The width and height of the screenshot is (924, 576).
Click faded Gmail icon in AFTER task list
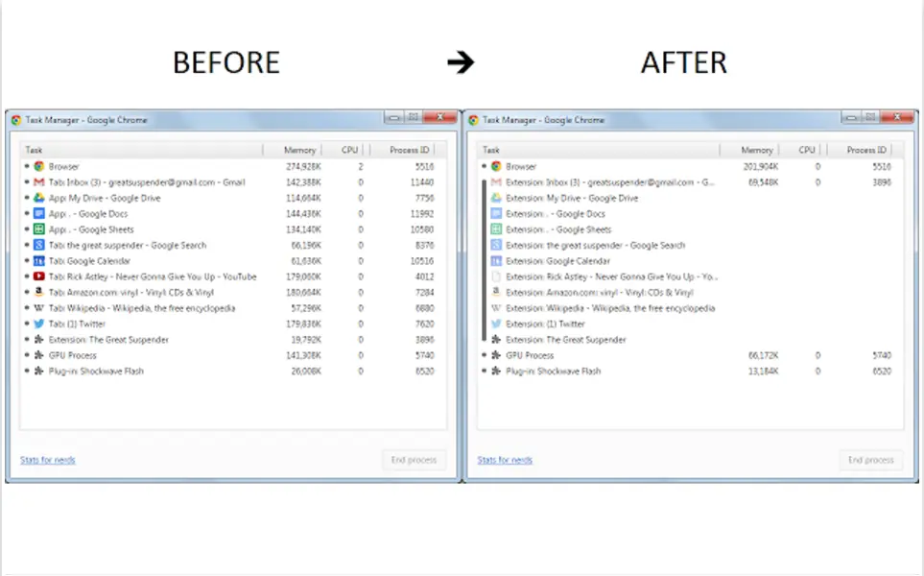(496, 182)
